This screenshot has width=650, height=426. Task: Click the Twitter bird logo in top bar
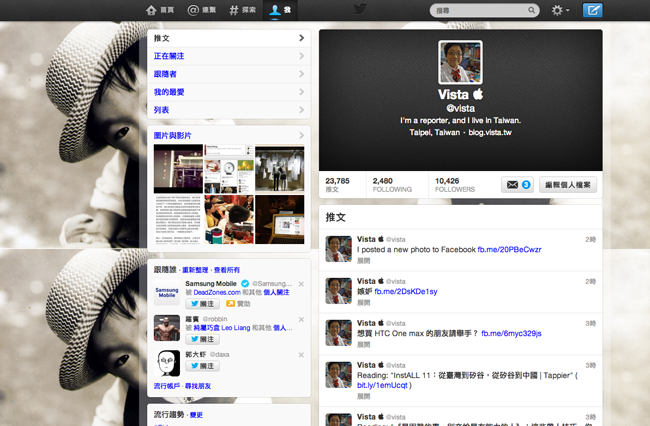click(360, 9)
